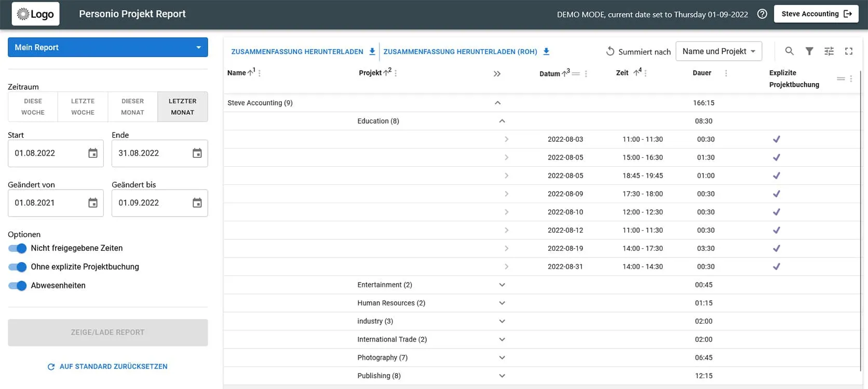Open the Mein Report dropdown
868x389 pixels.
108,47
